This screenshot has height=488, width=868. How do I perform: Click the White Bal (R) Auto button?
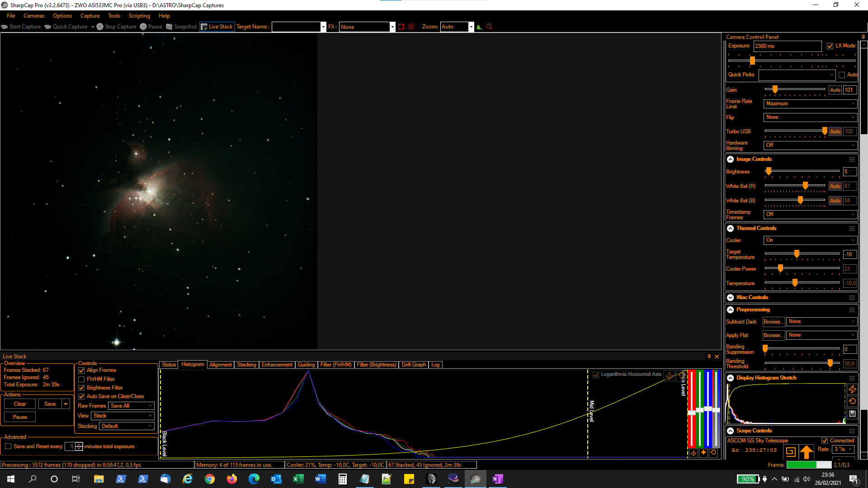click(835, 186)
